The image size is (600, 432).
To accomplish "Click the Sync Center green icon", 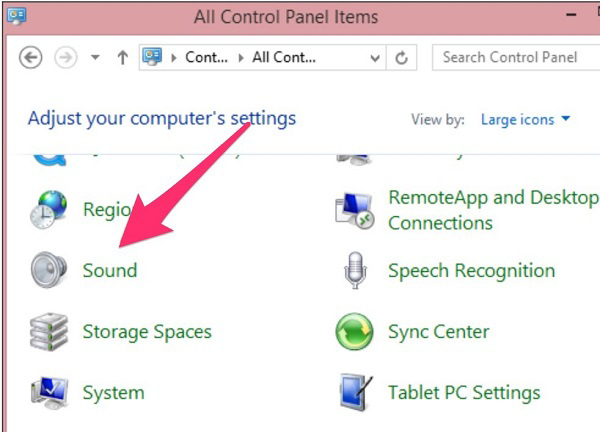I will click(354, 332).
